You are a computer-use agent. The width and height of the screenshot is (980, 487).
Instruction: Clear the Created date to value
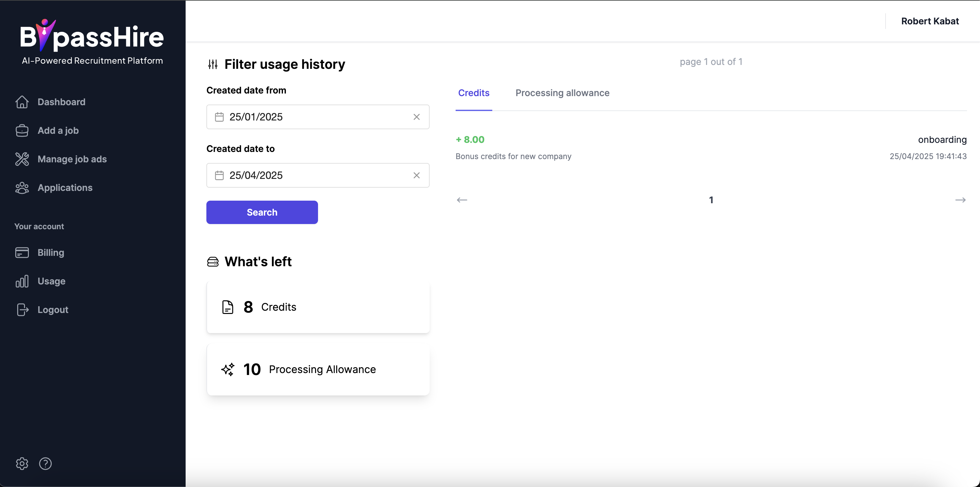416,175
